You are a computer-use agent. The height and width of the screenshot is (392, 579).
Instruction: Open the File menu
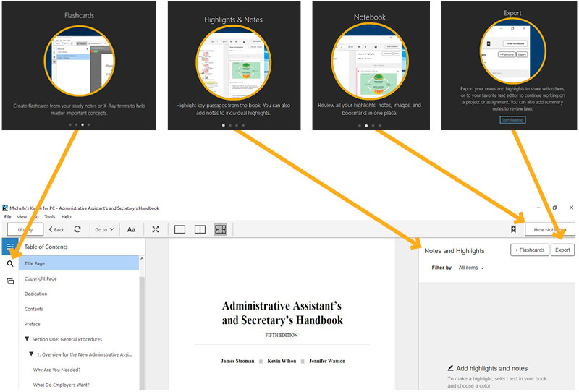7,217
